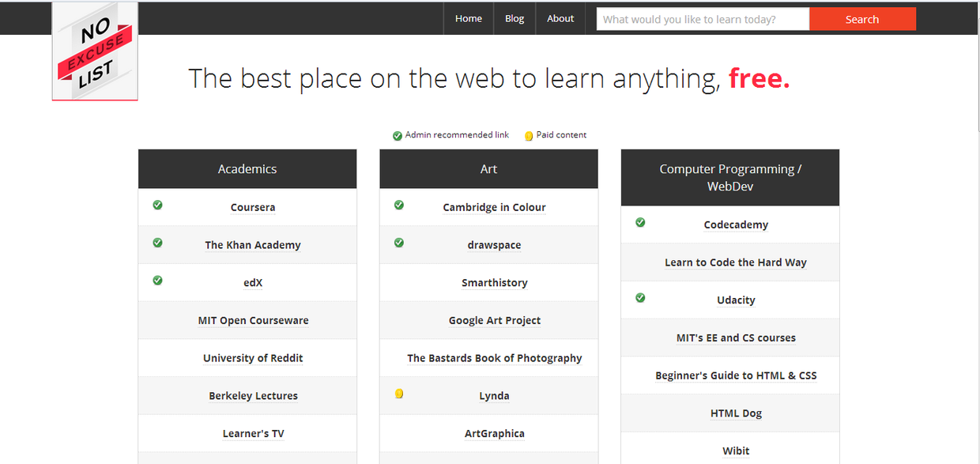
Task: Click the green checkmark beside edX
Action: (157, 281)
